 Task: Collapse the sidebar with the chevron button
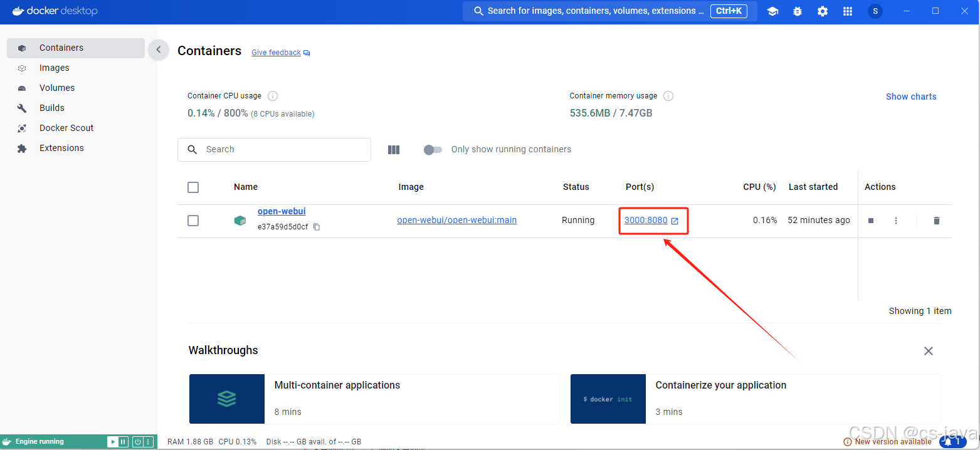(159, 50)
